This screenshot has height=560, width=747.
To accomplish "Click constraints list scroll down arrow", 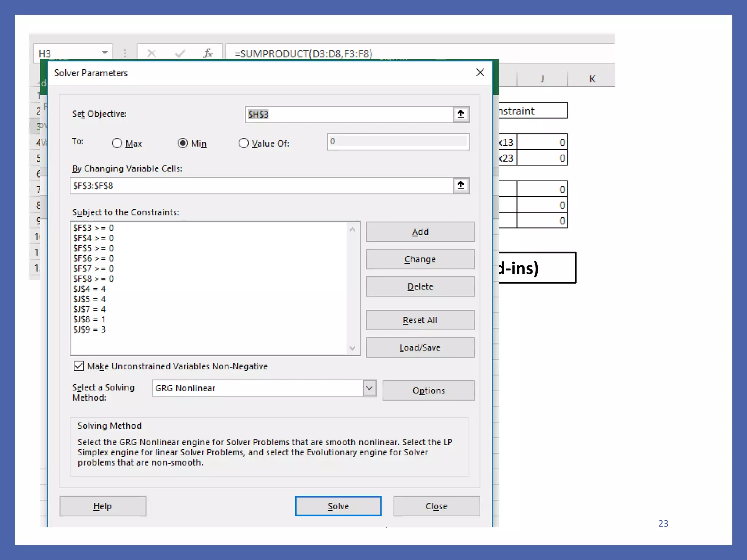I will point(352,348).
